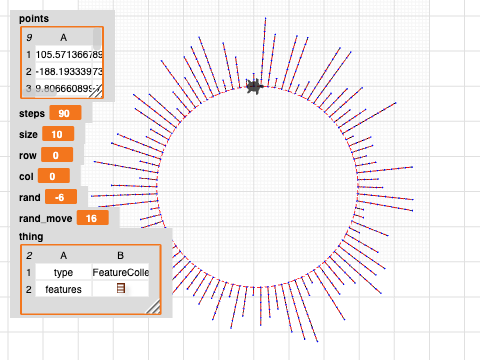
Task: Click the 'size' variable label
Action: click(x=28, y=134)
